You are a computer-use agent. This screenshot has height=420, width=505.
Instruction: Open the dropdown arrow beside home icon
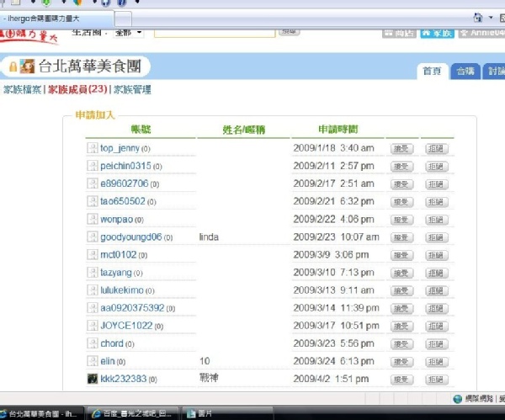(x=491, y=18)
